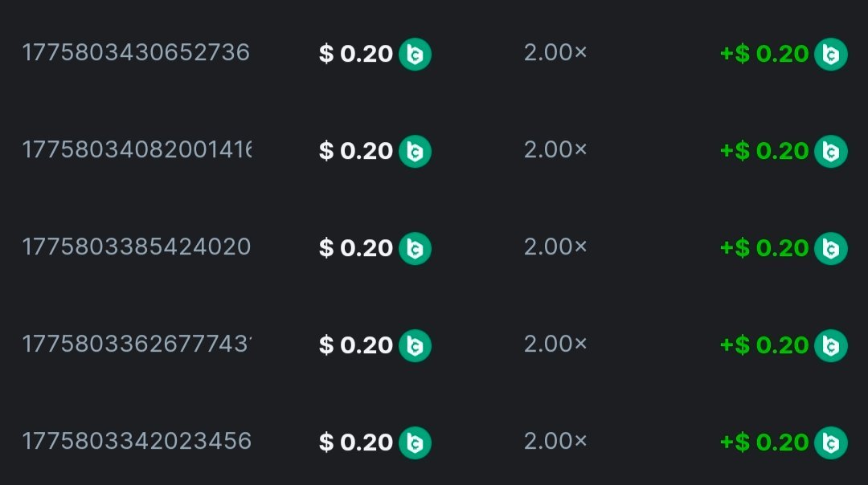Click profit coin icon in row 17758033420…
Image resolution: width=868 pixels, height=485 pixels.
(x=830, y=442)
